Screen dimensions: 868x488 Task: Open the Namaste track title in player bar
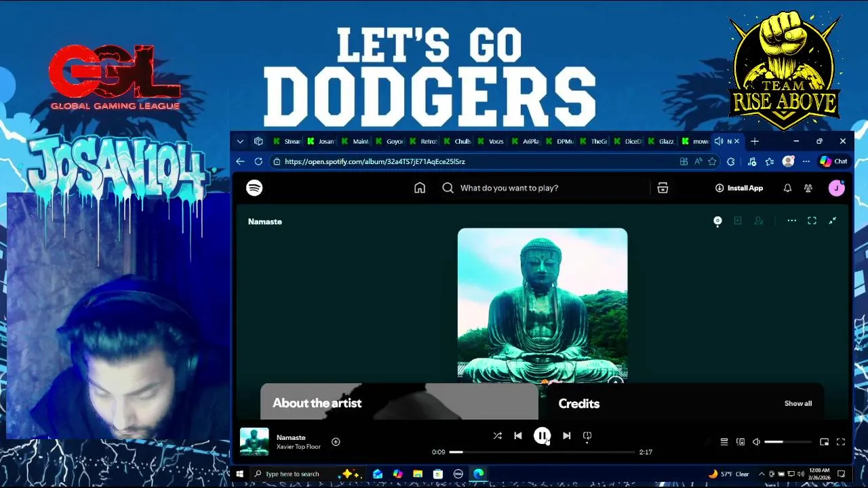click(x=291, y=437)
